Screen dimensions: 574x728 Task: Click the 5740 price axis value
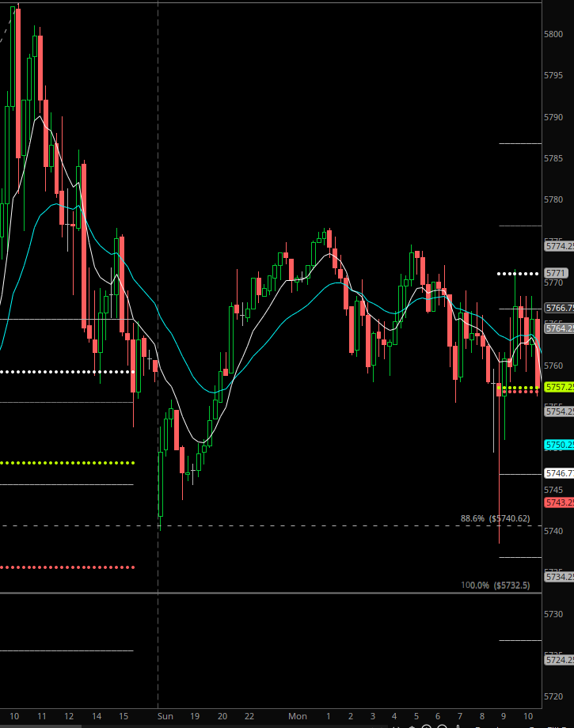click(x=553, y=531)
